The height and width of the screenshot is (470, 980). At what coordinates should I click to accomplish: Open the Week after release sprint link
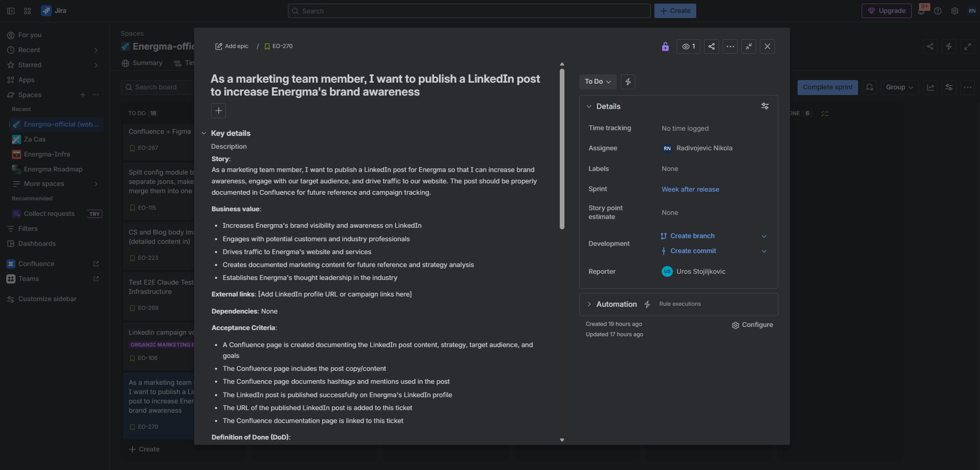click(x=690, y=190)
